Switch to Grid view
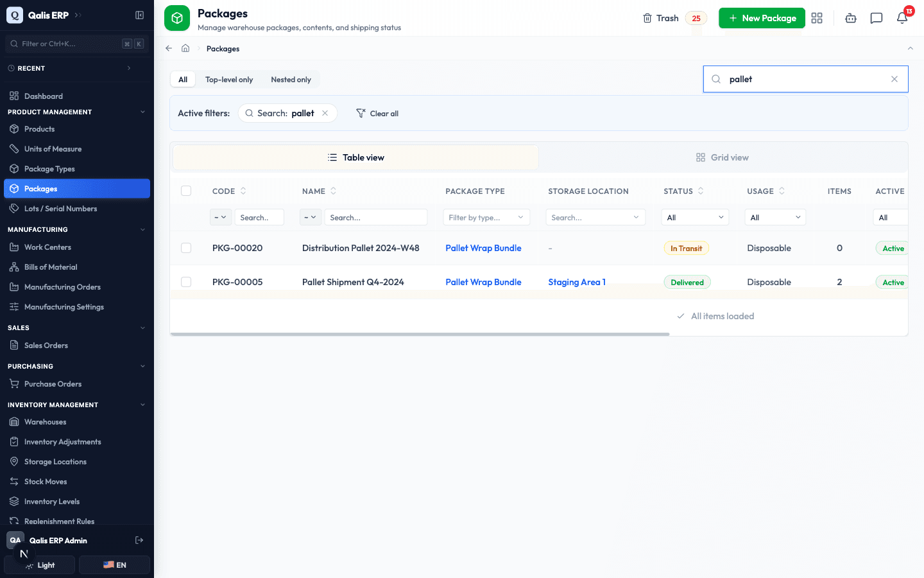The width and height of the screenshot is (924, 578). click(723, 157)
